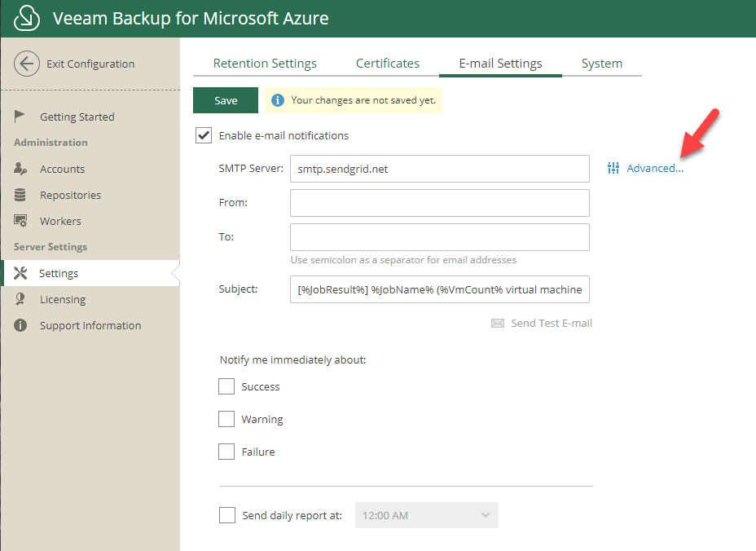
Task: Open the daily report time dropdown
Action: [x=427, y=515]
